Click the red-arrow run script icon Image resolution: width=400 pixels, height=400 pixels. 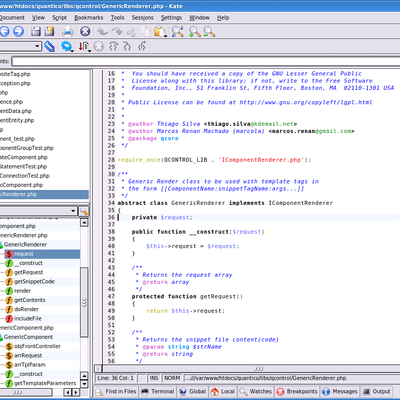coord(85,47)
